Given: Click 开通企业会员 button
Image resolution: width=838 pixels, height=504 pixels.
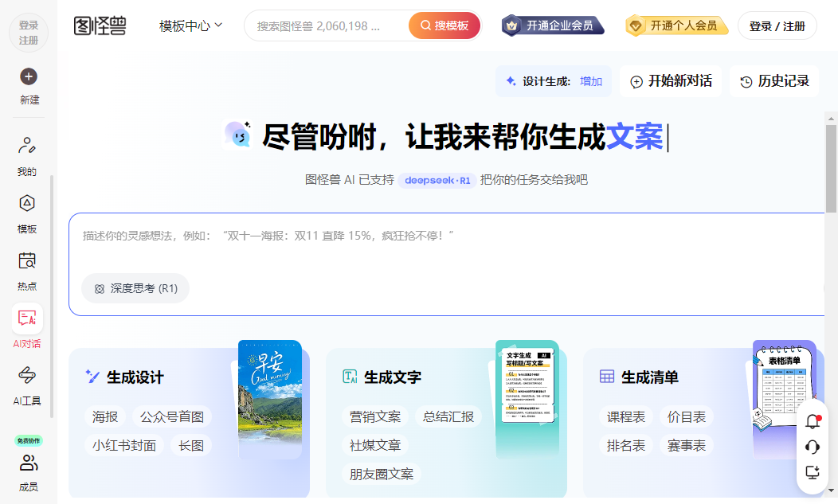Looking at the screenshot, I should pyautogui.click(x=553, y=25).
